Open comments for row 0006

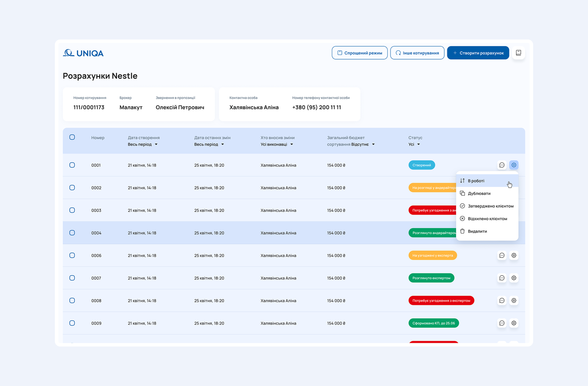[x=501, y=255]
